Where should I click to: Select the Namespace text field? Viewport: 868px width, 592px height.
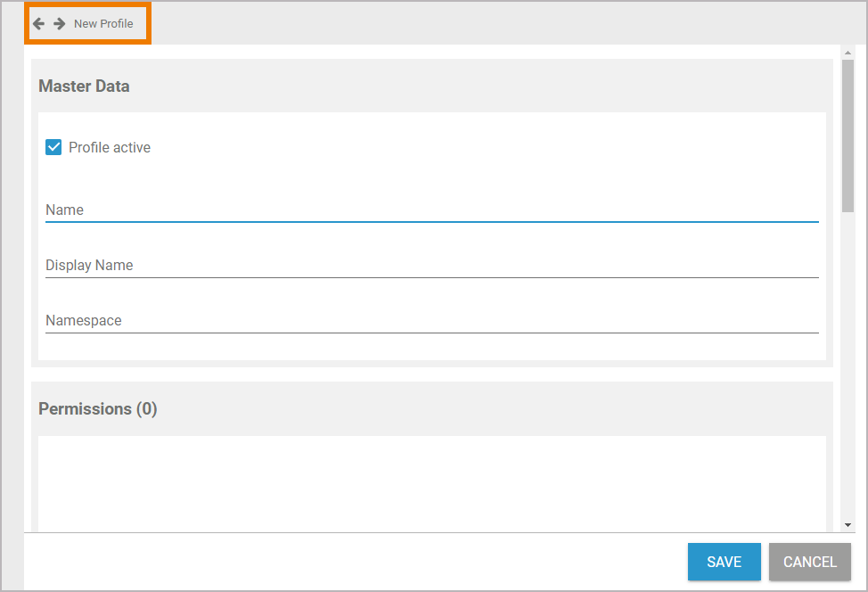tap(431, 321)
